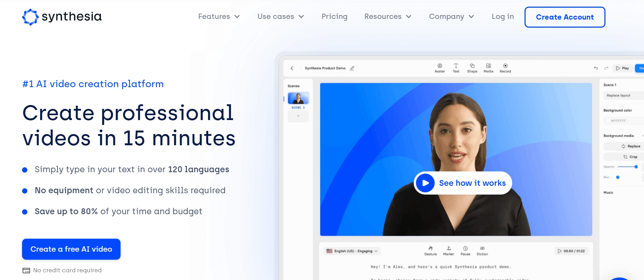Click the "Save up to 80%" bullet text

click(66, 211)
